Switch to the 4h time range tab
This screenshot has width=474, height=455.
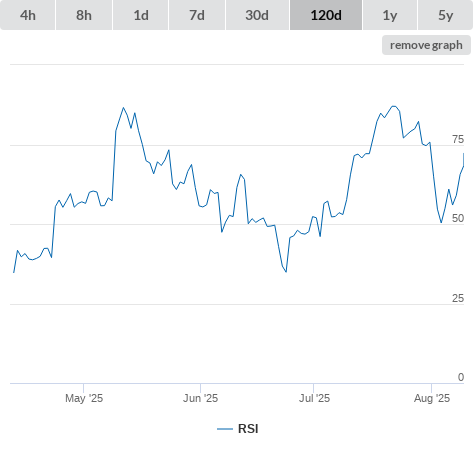click(28, 15)
